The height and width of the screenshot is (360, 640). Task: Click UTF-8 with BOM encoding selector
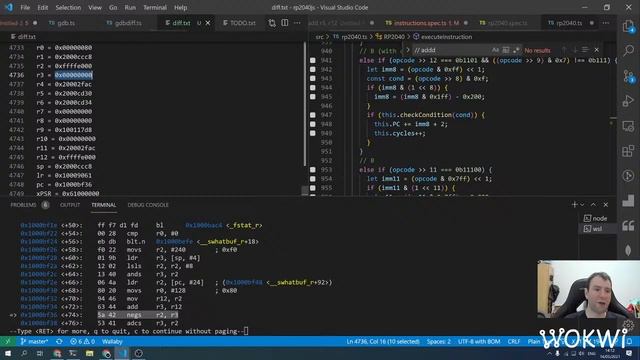(x=479, y=342)
